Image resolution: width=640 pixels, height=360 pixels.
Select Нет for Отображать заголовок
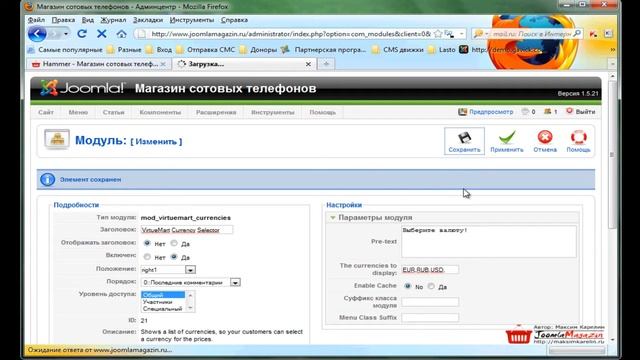pos(147,243)
